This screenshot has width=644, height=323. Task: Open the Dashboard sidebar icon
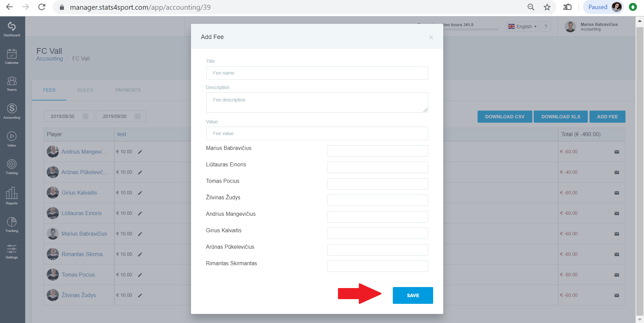[12, 29]
